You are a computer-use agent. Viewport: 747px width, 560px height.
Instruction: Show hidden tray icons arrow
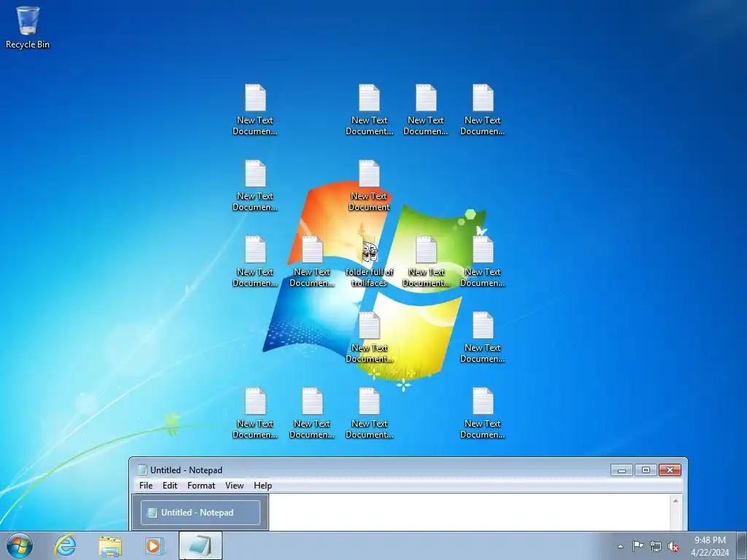tap(620, 546)
